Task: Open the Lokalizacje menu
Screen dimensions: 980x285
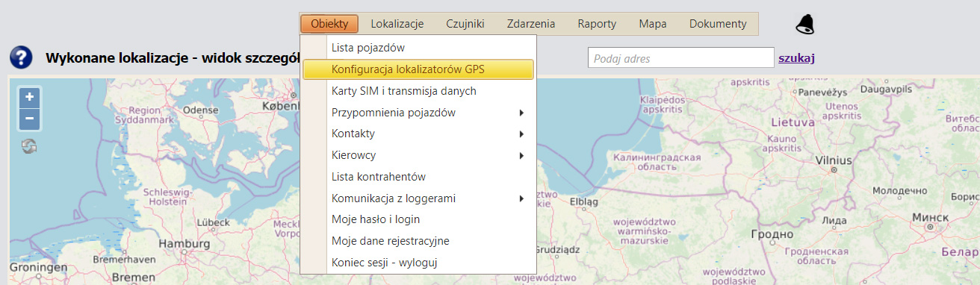Action: [x=397, y=24]
